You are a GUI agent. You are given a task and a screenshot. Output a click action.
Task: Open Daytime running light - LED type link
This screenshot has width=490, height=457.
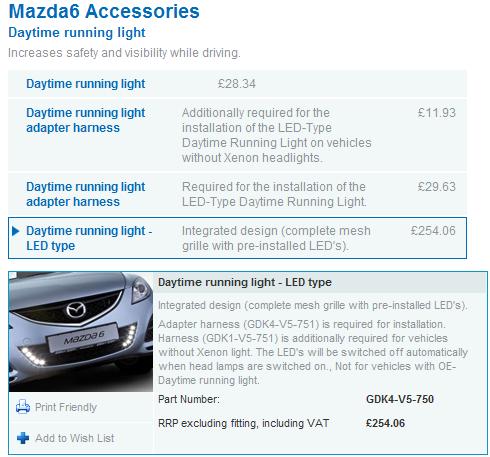coord(89,238)
